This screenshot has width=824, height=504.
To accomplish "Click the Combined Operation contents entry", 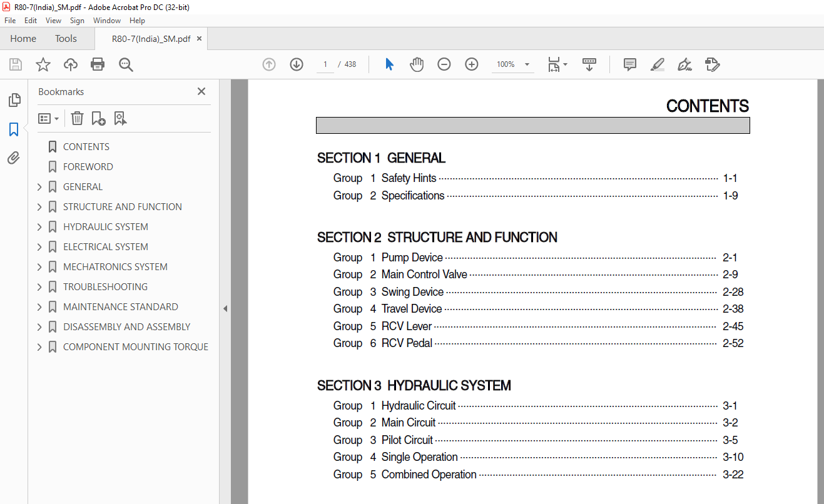I will pos(538,475).
